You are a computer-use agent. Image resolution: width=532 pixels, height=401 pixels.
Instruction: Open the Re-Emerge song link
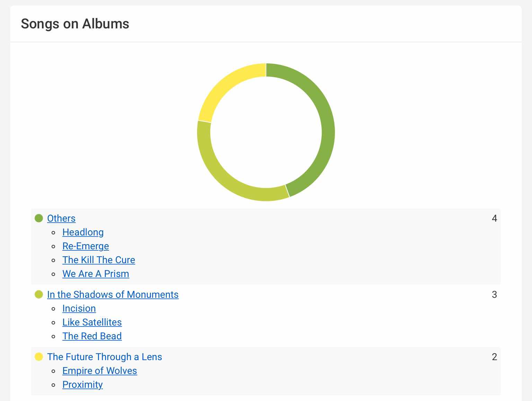(x=86, y=246)
